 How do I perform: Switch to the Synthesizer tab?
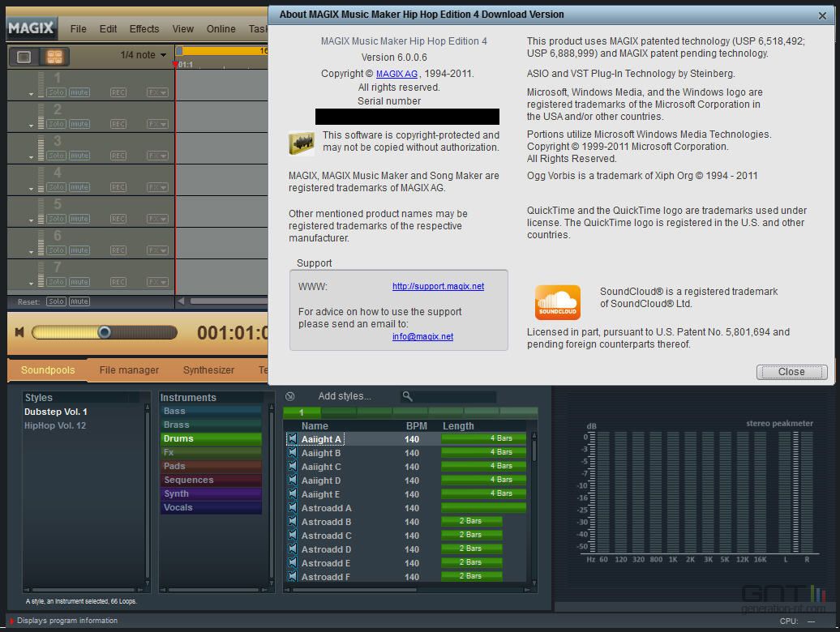click(x=208, y=369)
